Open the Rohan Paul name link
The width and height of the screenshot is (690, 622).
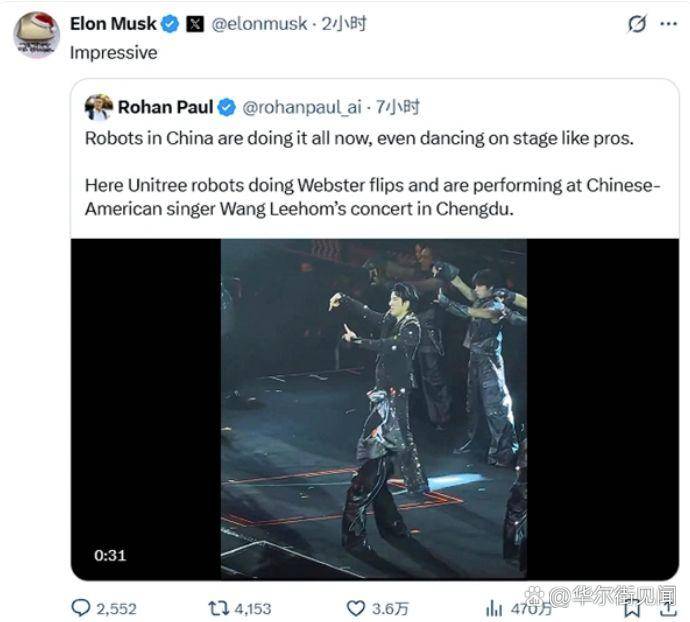point(165,107)
